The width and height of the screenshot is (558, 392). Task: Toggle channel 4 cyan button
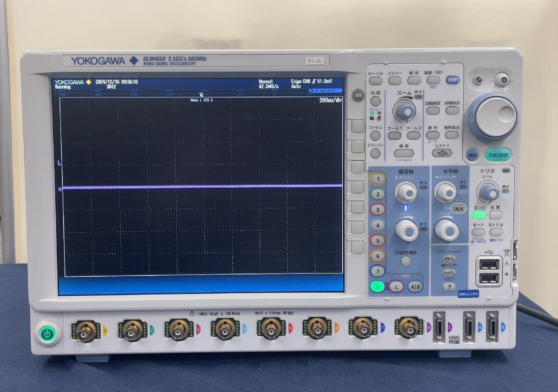[378, 225]
